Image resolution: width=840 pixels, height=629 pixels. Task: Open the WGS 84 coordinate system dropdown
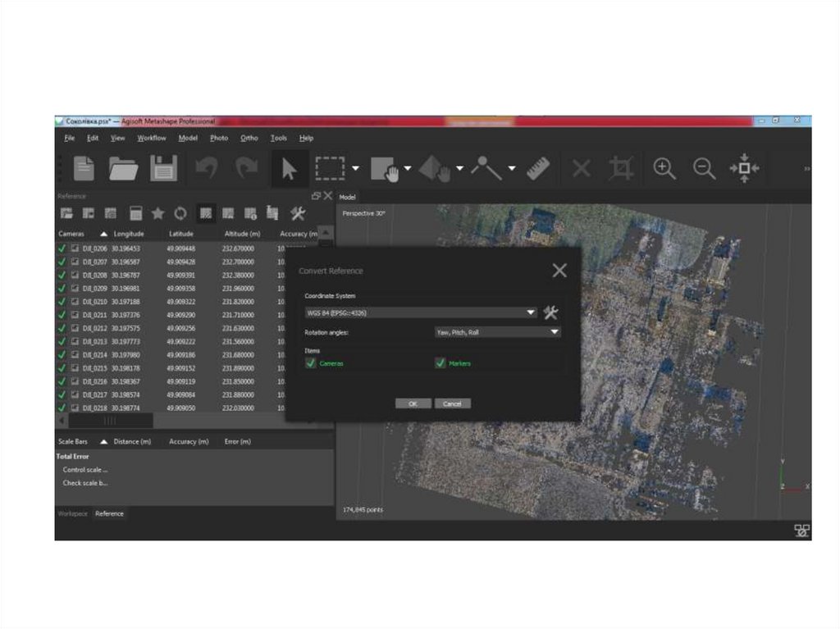click(420, 312)
